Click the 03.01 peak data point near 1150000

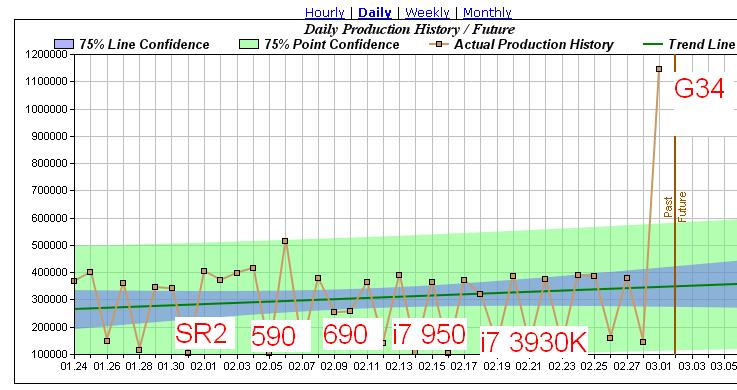click(x=659, y=69)
